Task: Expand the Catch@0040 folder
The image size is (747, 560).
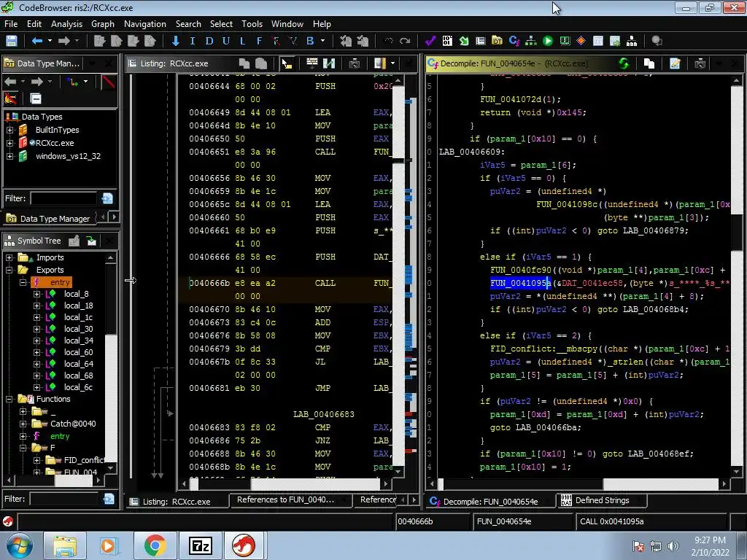Action: 23,424
